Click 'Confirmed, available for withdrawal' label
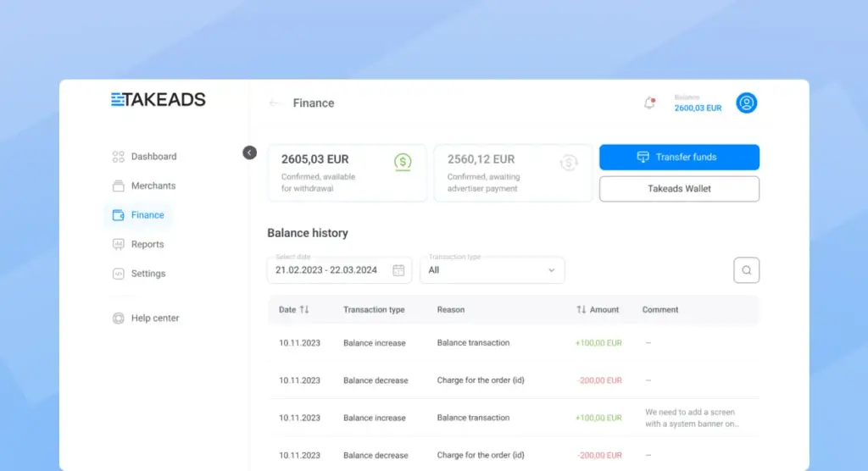 pyautogui.click(x=319, y=183)
